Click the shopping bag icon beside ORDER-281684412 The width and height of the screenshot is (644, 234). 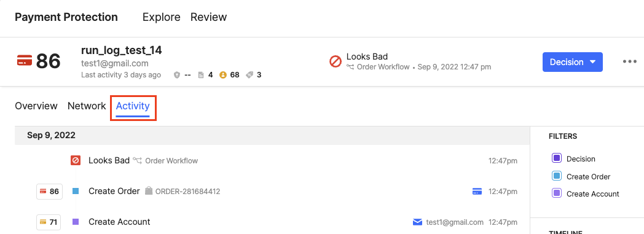[x=149, y=191]
